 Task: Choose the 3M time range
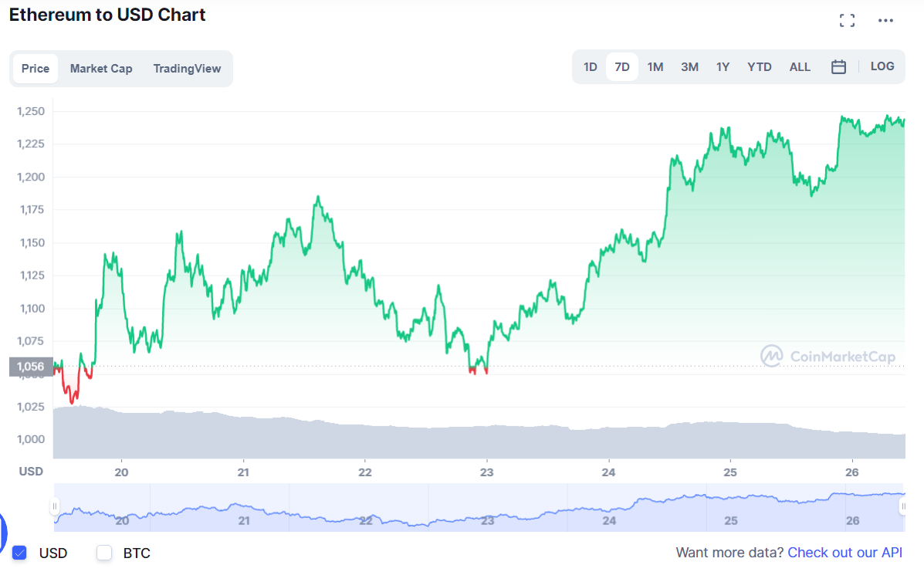(x=689, y=67)
